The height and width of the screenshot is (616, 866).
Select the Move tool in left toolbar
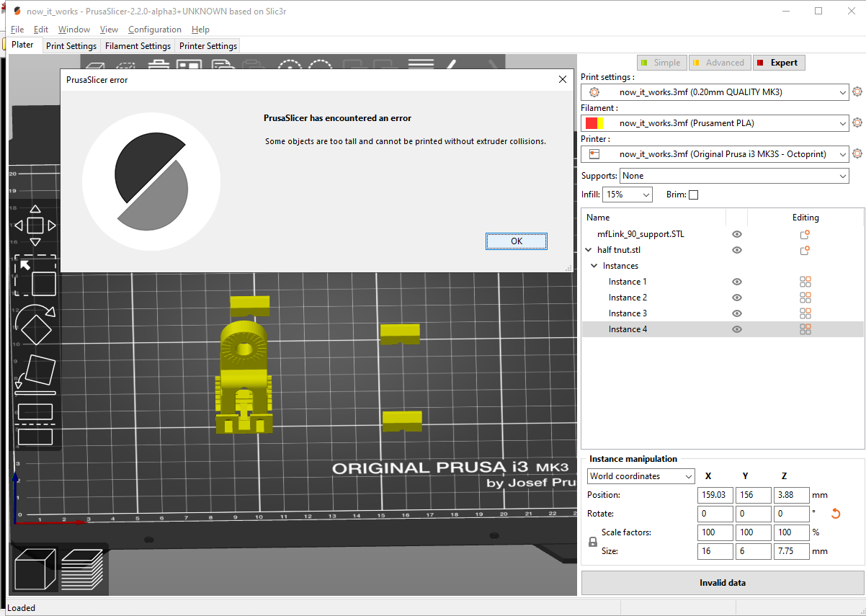coord(35,225)
